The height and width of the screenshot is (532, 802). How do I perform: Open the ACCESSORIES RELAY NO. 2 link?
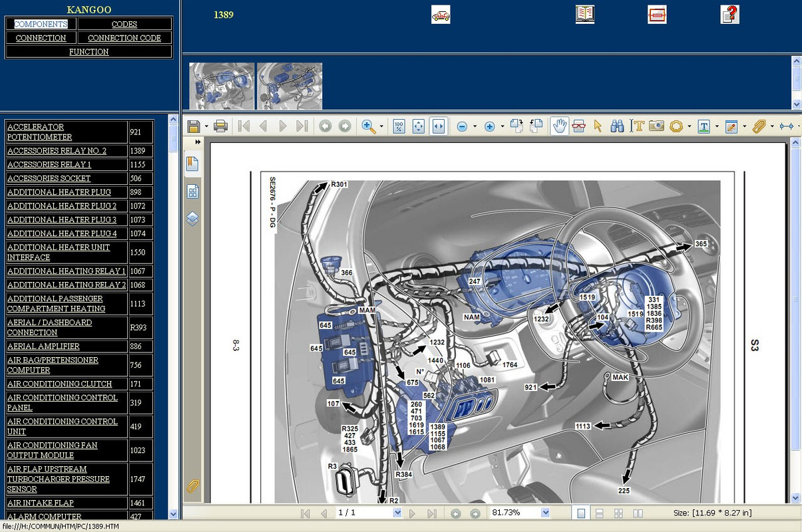pos(57,150)
